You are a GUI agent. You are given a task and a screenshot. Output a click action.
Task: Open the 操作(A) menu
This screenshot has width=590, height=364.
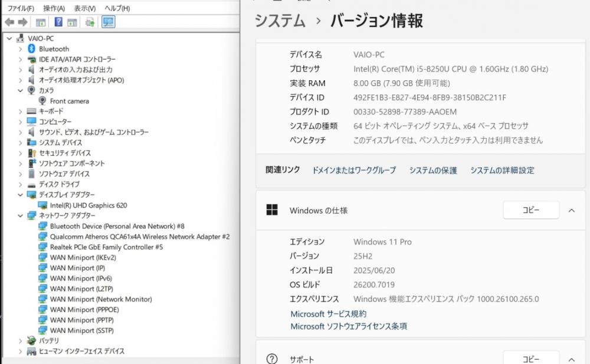(x=54, y=8)
